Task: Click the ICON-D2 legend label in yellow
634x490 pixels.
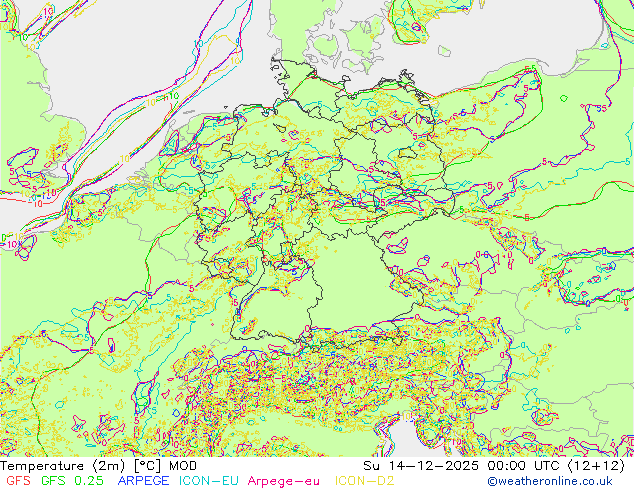Action: click(364, 481)
